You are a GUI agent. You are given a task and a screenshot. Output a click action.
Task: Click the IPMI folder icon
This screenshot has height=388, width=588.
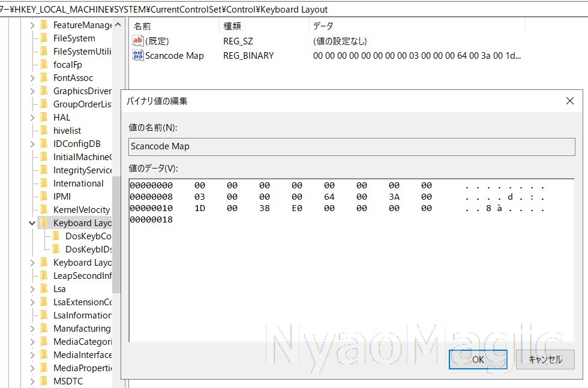pyautogui.click(x=44, y=197)
